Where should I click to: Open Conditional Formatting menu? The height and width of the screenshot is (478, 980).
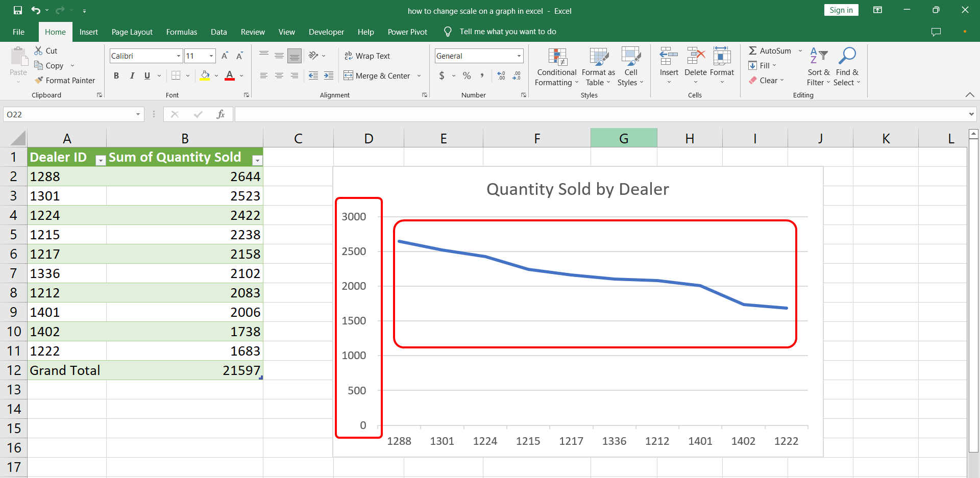tap(556, 67)
